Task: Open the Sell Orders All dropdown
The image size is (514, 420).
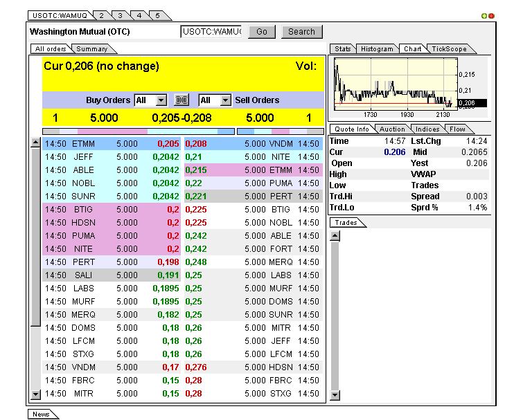Action: (215, 100)
